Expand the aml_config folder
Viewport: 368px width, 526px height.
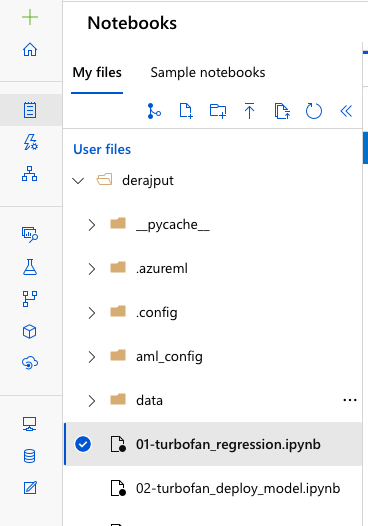(x=92, y=357)
